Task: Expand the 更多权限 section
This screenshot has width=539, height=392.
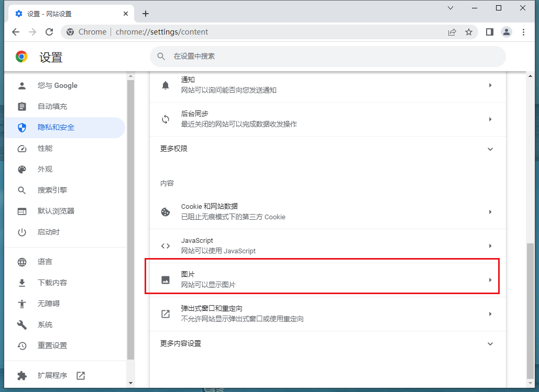Action: (490, 149)
